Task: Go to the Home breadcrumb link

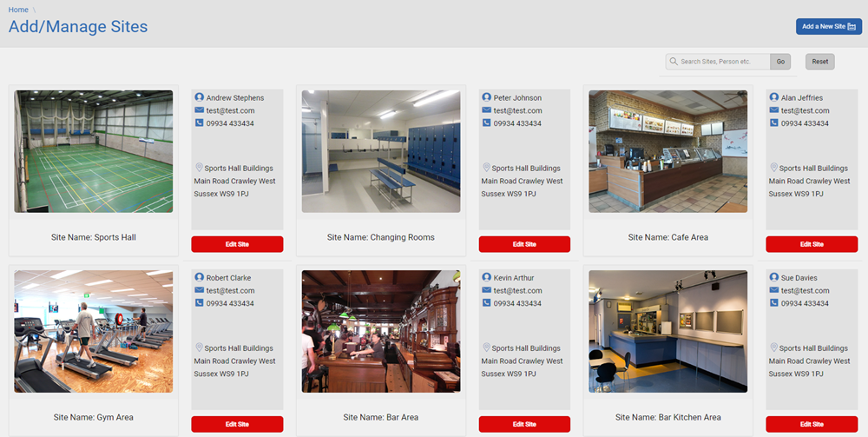Action: [18, 10]
